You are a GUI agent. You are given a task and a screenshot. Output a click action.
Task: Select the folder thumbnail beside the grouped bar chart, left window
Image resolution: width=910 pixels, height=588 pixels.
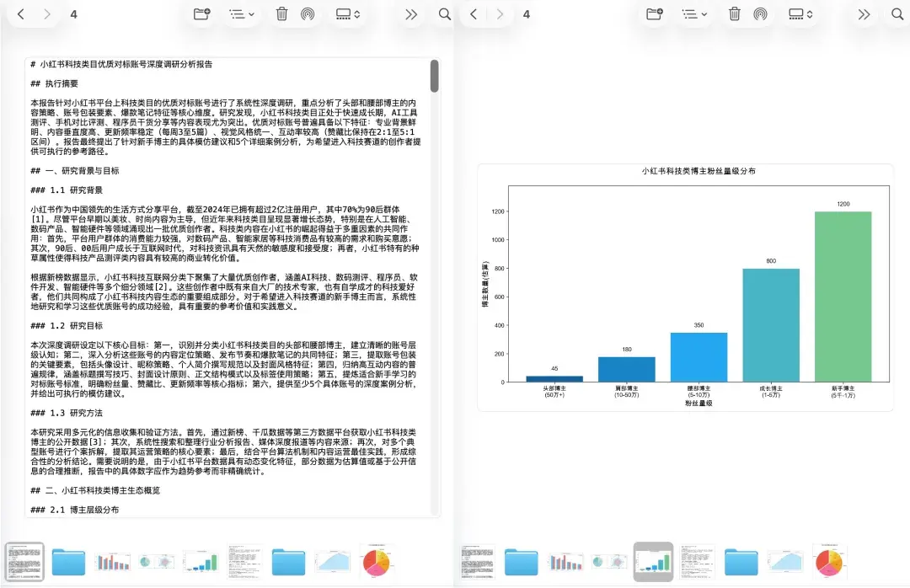[68, 562]
